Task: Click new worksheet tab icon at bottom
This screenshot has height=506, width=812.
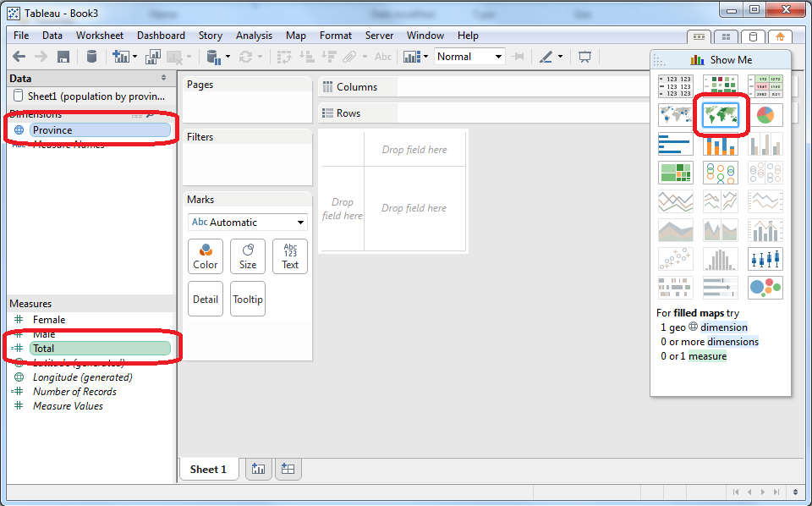Action: (258, 470)
